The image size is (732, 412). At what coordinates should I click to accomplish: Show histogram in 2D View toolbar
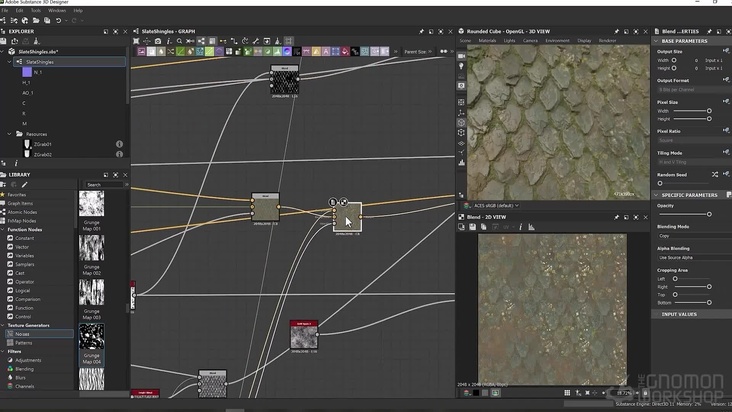click(531, 227)
